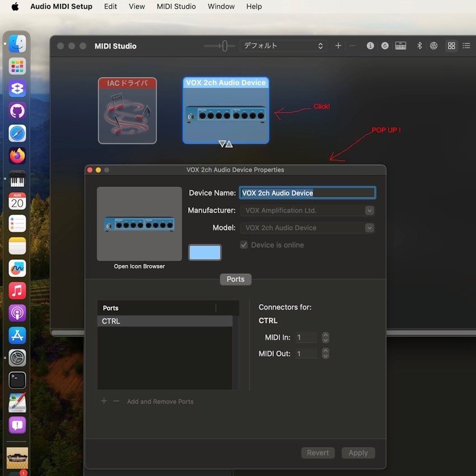The width and height of the screenshot is (476, 476).
Task: Open the Apple menu
Action: tap(15, 6)
